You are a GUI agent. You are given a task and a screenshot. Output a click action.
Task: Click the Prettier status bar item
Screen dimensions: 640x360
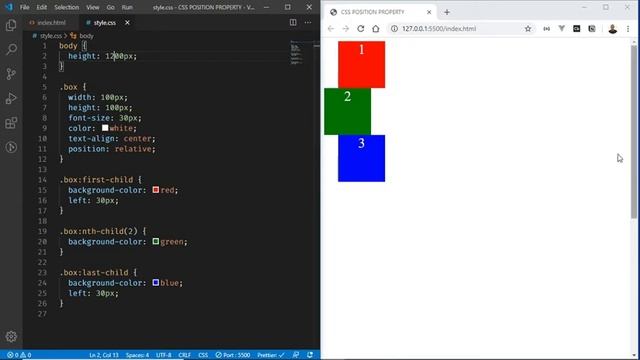point(271,355)
